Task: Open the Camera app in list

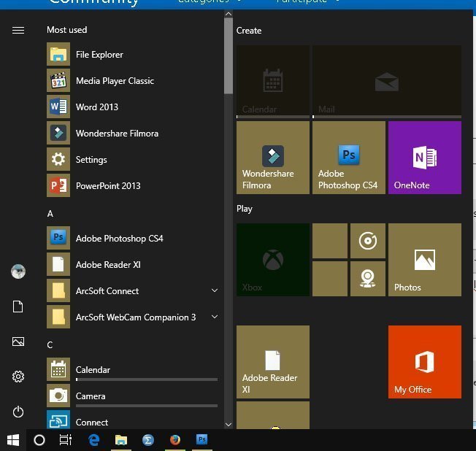Action: coord(132,396)
